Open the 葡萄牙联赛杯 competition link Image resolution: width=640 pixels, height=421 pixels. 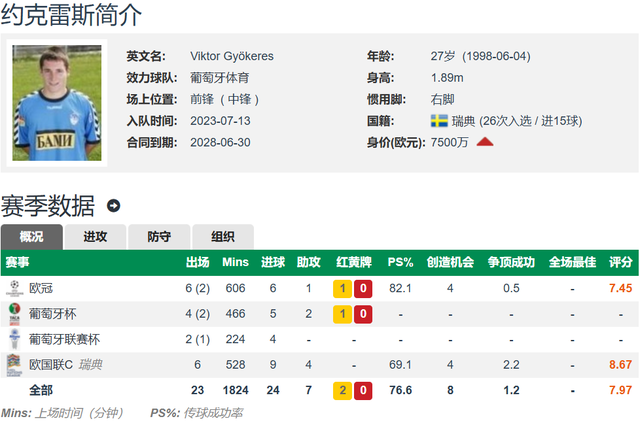click(64, 339)
